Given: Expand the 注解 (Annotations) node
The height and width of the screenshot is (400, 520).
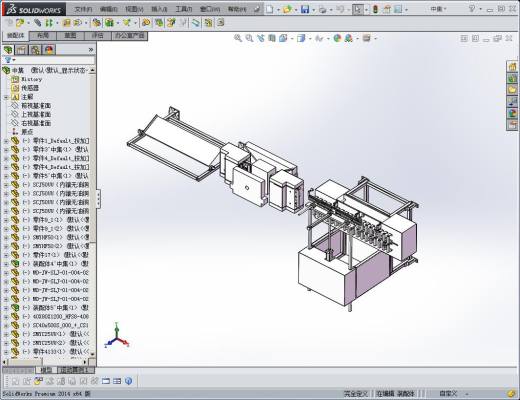Looking at the screenshot, I should point(6,97).
